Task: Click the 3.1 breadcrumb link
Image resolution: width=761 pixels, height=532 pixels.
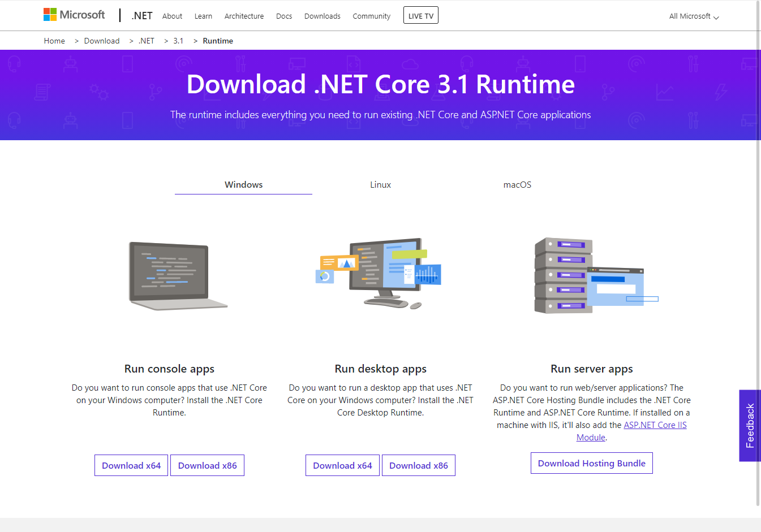Action: tap(178, 41)
